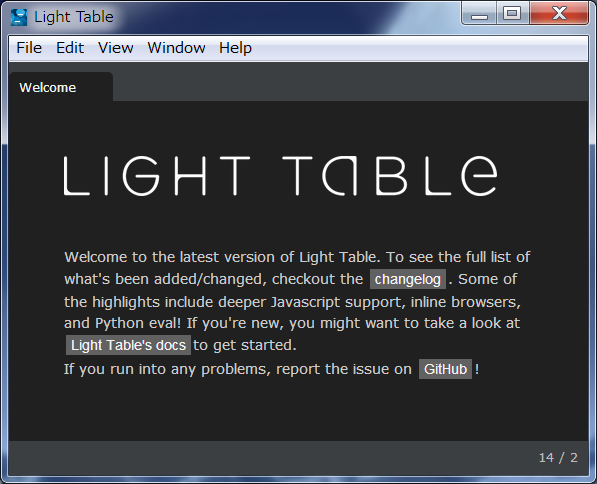Open the File menu
Viewport: 597px width, 484px height.
pyautogui.click(x=29, y=48)
